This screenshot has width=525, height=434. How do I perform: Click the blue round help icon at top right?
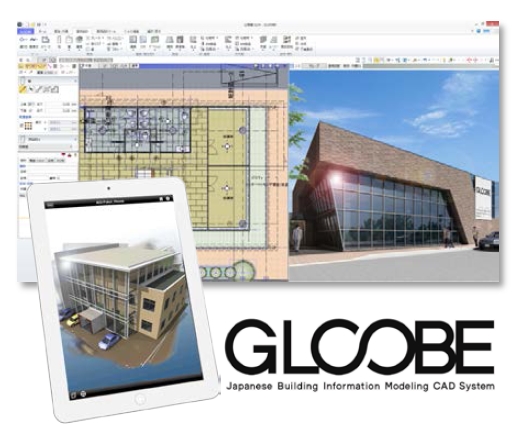tap(479, 31)
